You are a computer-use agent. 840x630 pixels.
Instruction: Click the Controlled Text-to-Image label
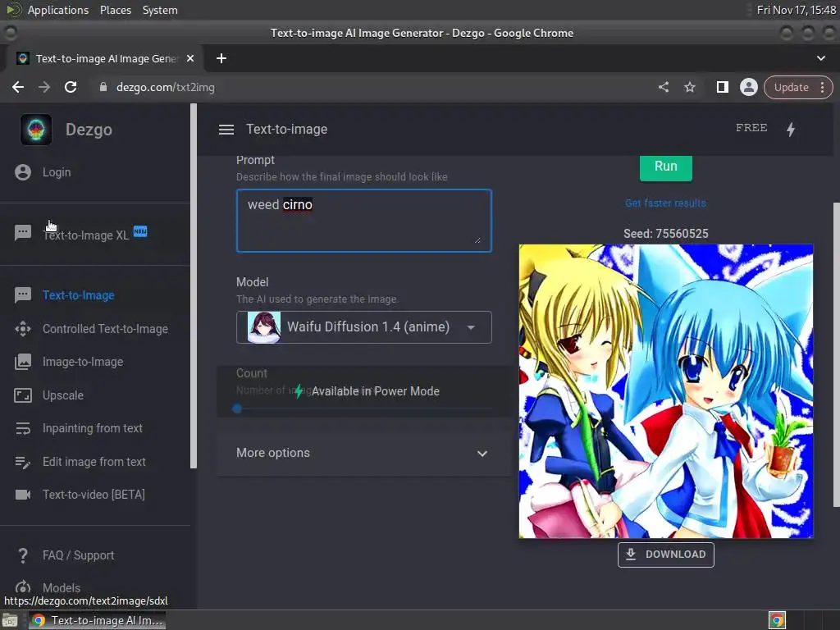tap(106, 328)
